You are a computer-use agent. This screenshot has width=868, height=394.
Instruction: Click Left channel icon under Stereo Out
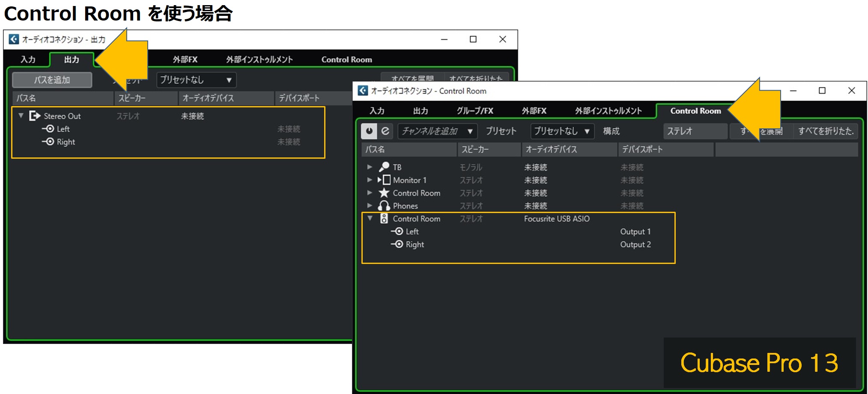coord(48,129)
